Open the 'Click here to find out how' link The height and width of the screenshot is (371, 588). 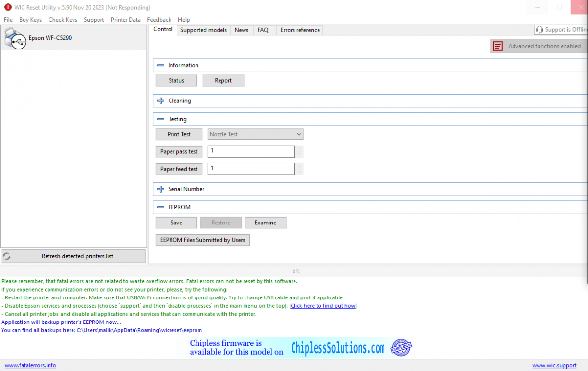click(323, 306)
